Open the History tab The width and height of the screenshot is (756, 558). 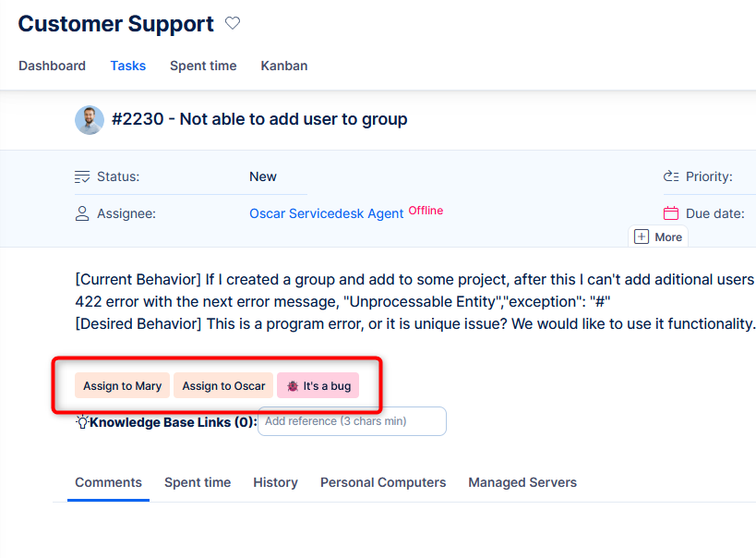(275, 482)
